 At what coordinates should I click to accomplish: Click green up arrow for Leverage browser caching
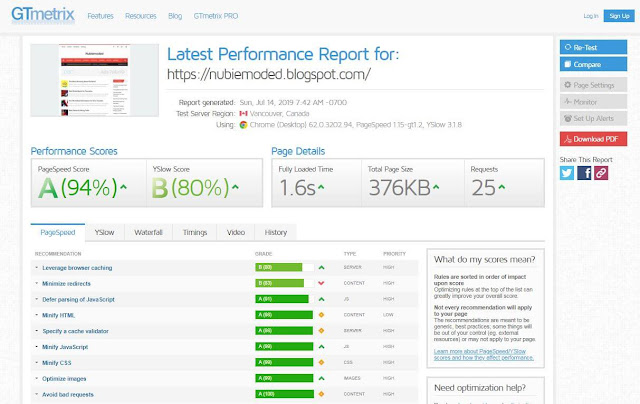coord(321,268)
